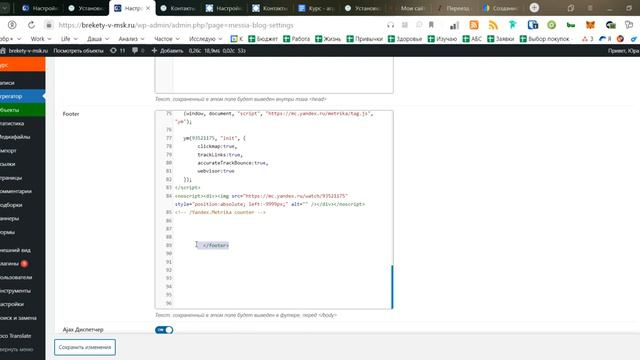The image size is (640, 360).
Task: Open Выбор покупок bookmark
Action: (x=544, y=39)
